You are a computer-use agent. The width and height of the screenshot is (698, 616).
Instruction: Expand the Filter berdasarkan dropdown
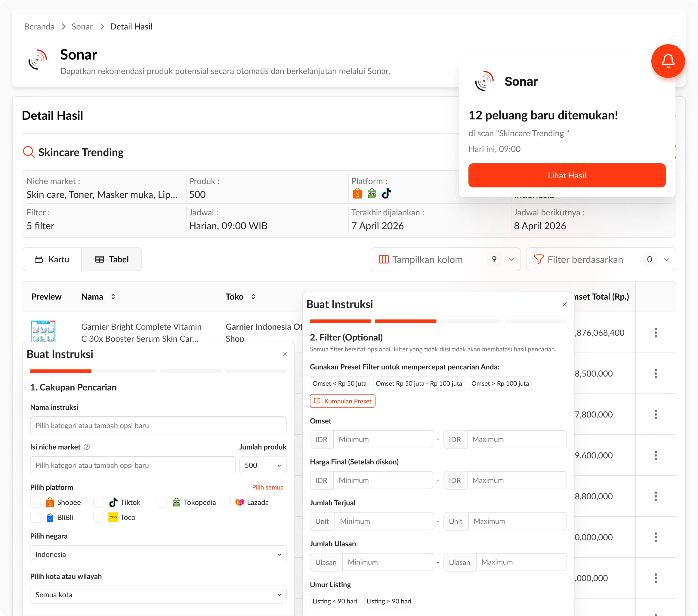tap(601, 260)
